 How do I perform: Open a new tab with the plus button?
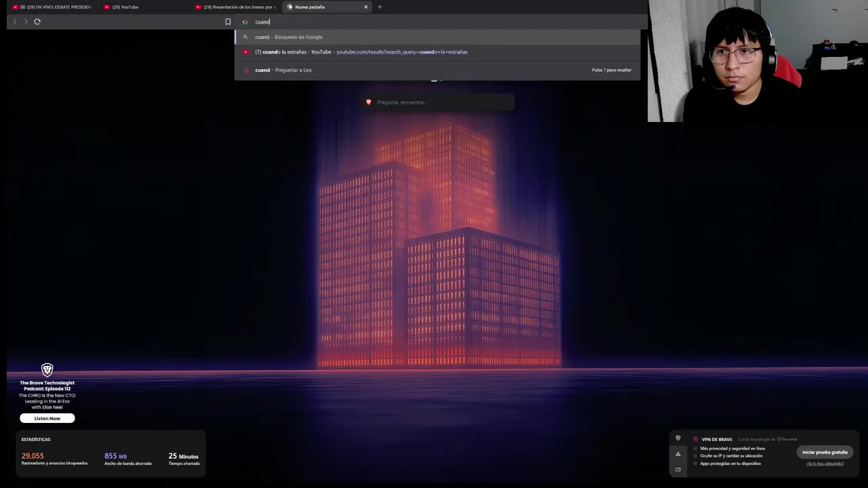coord(380,7)
